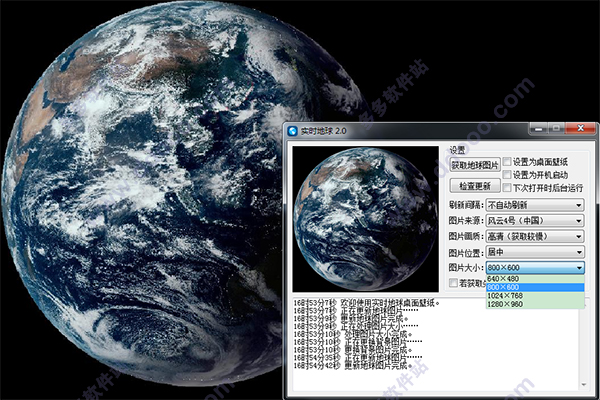Click the earth preview thumbnail
Image resolution: width=600 pixels, height=400 pixels.
(366, 219)
